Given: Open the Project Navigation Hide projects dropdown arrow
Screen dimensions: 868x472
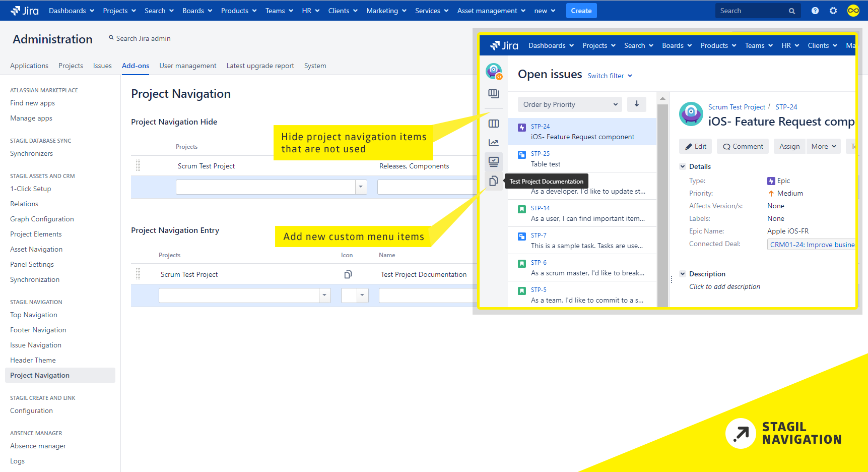Looking at the screenshot, I should (x=361, y=187).
